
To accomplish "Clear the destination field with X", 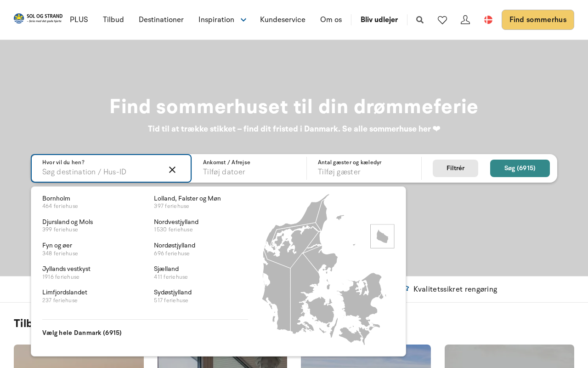I will (x=172, y=170).
